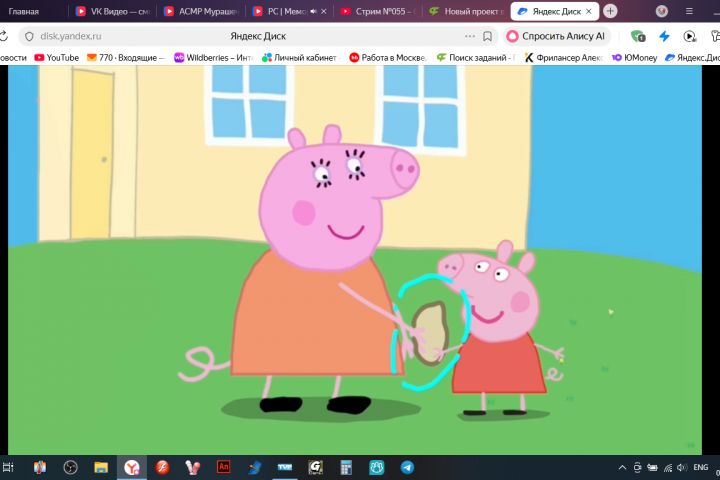This screenshot has width=720, height=480.
Task: Switch the ENG input language
Action: pos(701,467)
